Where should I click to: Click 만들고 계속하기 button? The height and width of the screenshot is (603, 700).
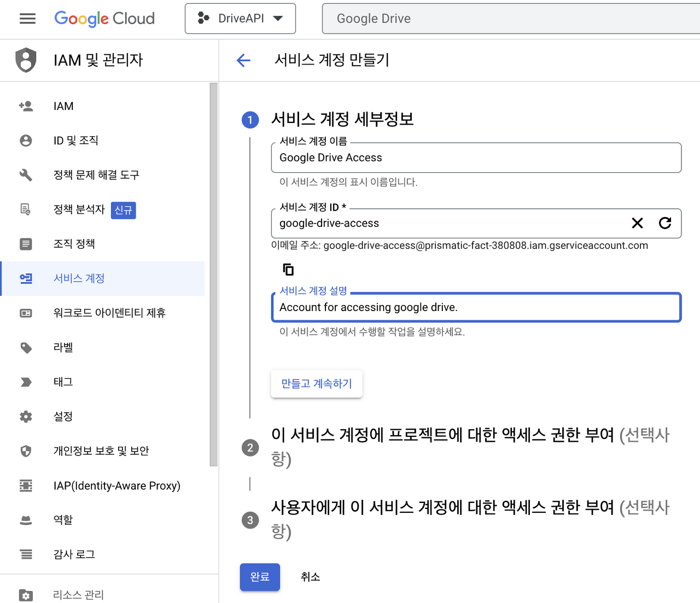317,384
